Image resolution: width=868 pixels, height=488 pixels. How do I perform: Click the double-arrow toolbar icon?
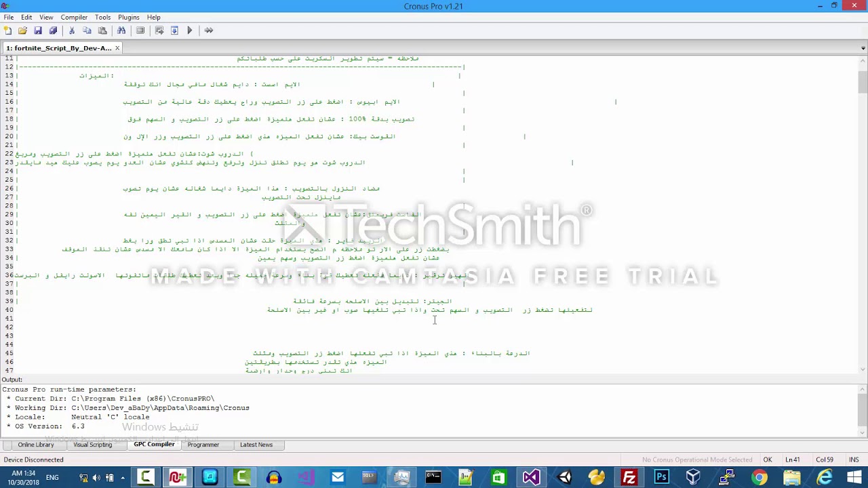(209, 30)
